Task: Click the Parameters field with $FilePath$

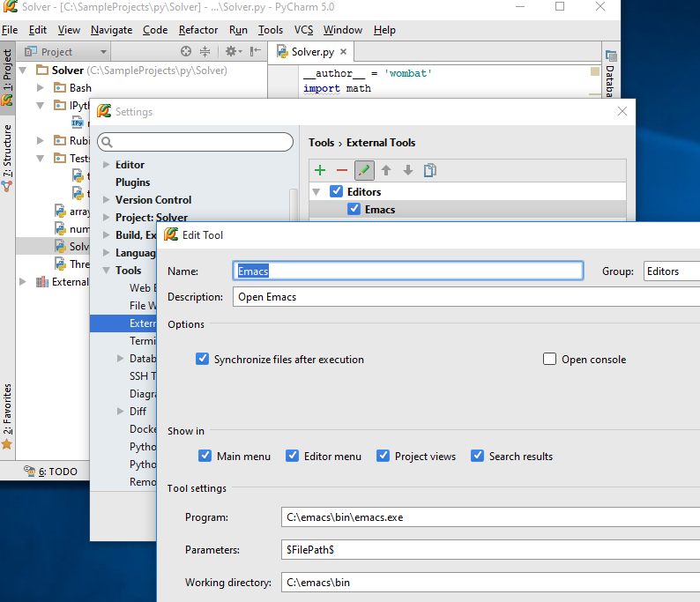Action: [490, 549]
